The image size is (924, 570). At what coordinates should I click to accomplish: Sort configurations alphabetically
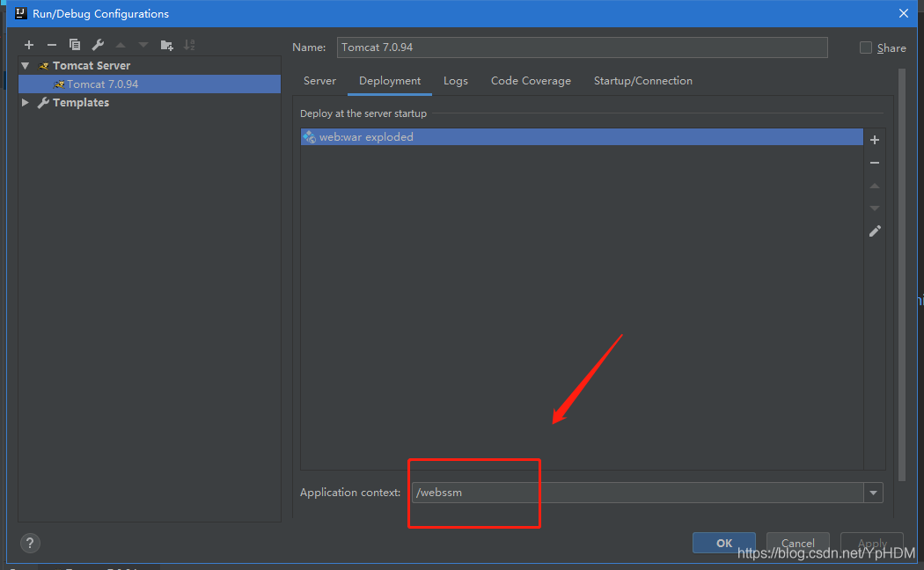coord(189,45)
